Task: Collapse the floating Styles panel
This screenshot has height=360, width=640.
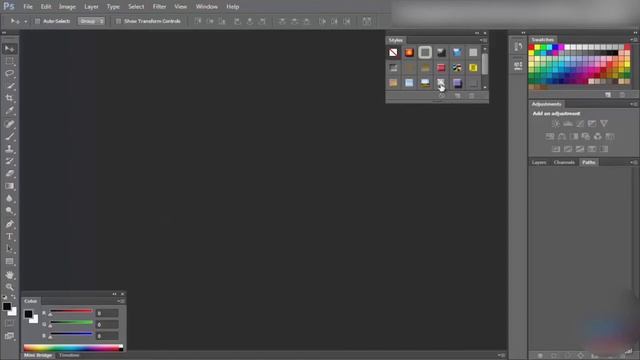Action: [x=477, y=33]
